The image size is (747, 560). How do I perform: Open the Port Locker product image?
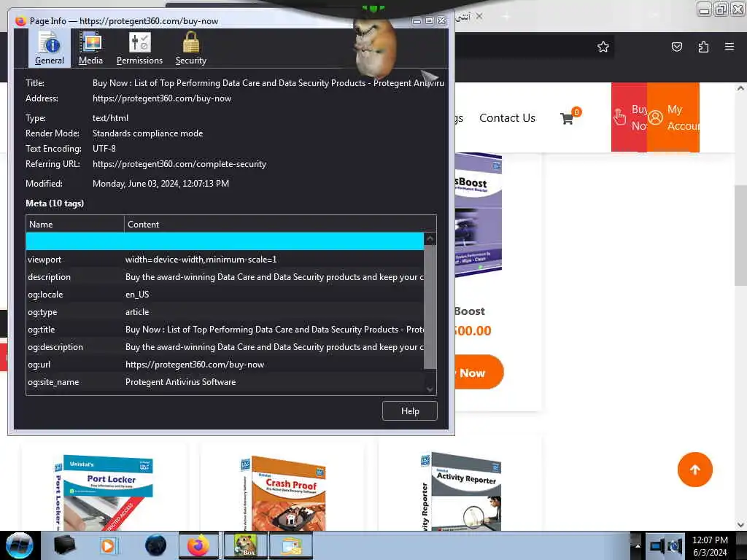pos(104,492)
